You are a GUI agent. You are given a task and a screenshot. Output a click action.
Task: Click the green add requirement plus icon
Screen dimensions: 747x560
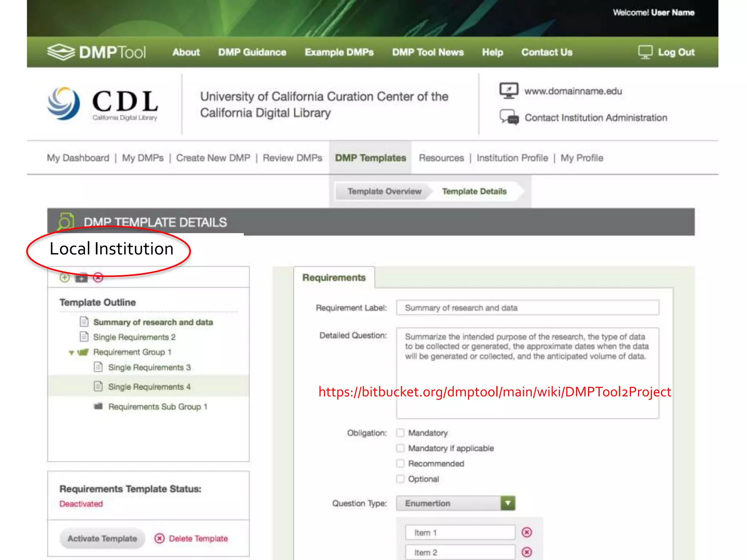point(65,278)
